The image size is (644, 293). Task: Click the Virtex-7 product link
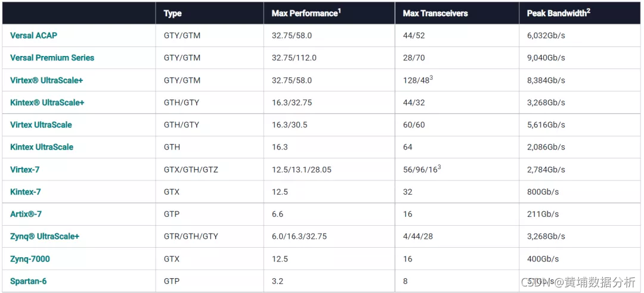[x=25, y=169]
